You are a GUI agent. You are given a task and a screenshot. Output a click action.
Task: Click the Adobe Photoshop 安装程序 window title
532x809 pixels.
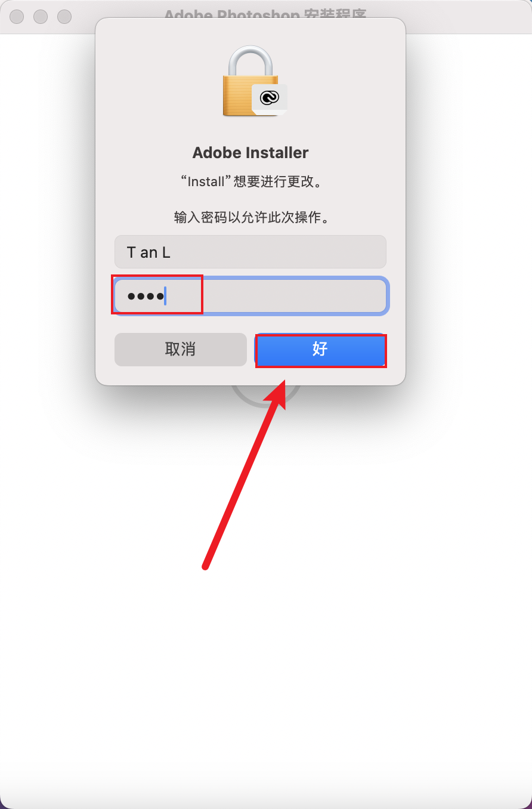click(265, 13)
